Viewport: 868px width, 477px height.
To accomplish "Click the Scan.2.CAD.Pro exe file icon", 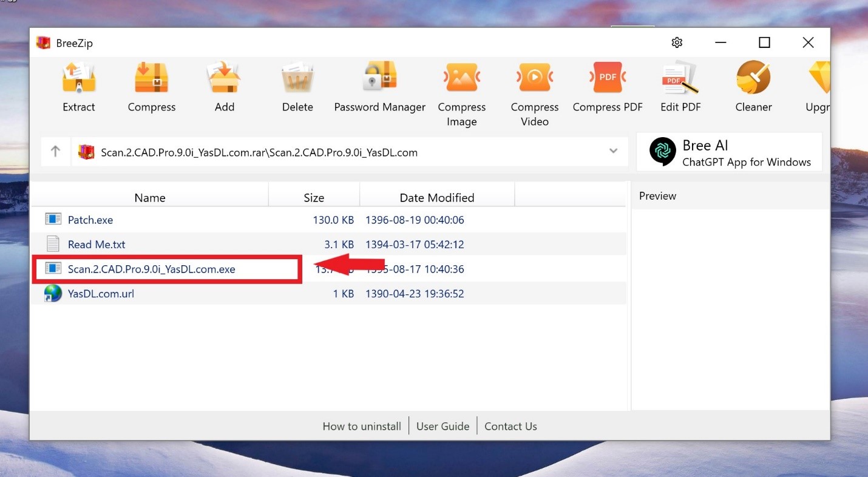I will [53, 268].
